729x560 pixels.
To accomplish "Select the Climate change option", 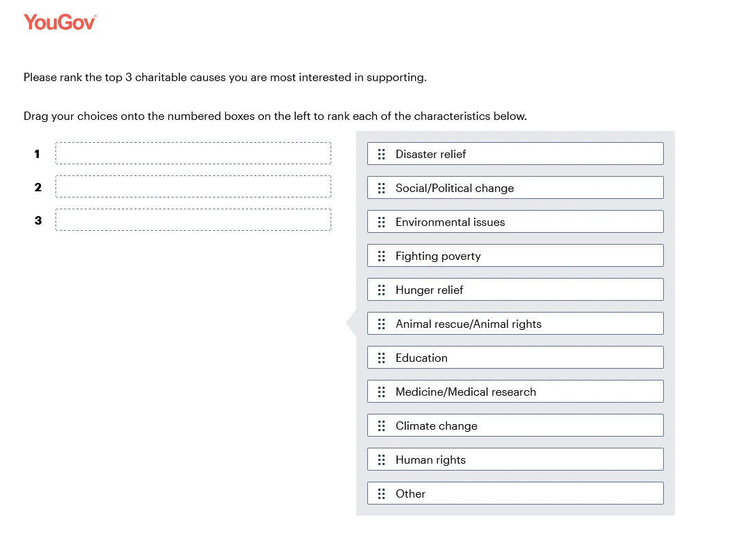I will 514,426.
